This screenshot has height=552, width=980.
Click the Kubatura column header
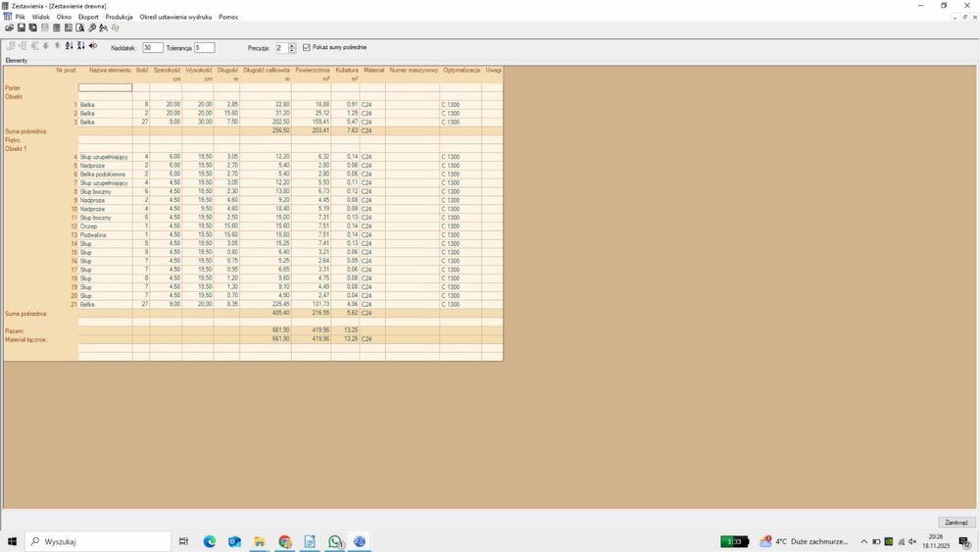(x=346, y=70)
